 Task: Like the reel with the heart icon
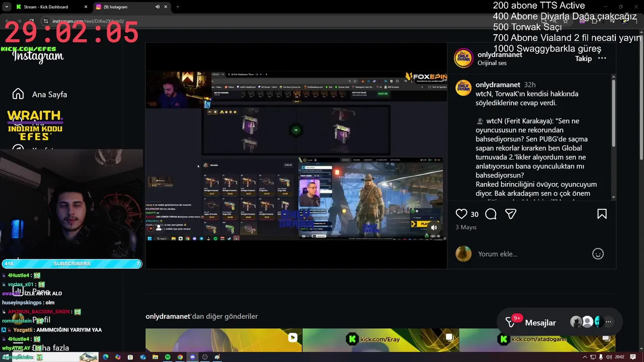tap(461, 214)
